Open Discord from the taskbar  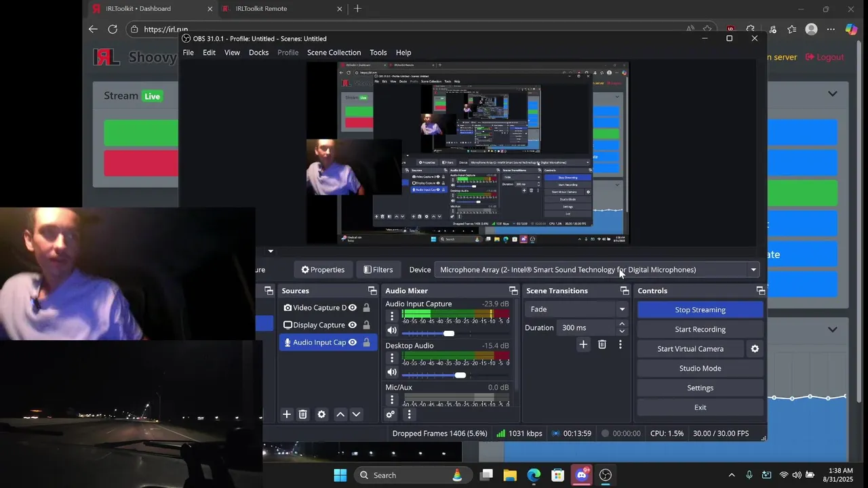click(x=581, y=475)
